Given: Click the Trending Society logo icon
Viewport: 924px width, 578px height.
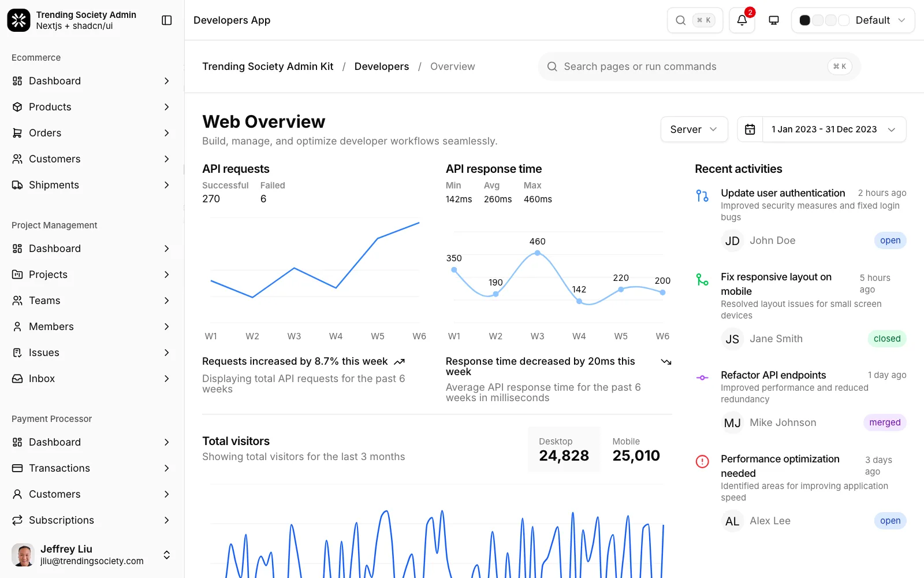Looking at the screenshot, I should click(18, 20).
